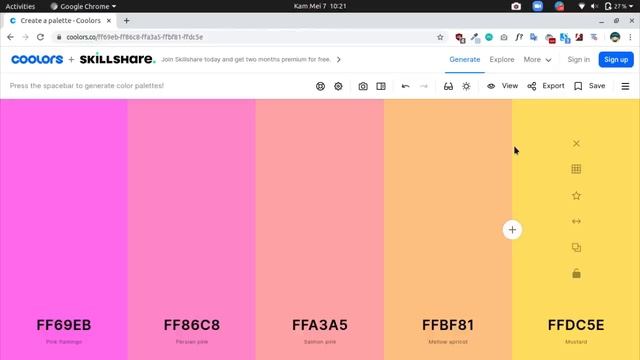Create palette from photo camera icon

[x=363, y=86]
